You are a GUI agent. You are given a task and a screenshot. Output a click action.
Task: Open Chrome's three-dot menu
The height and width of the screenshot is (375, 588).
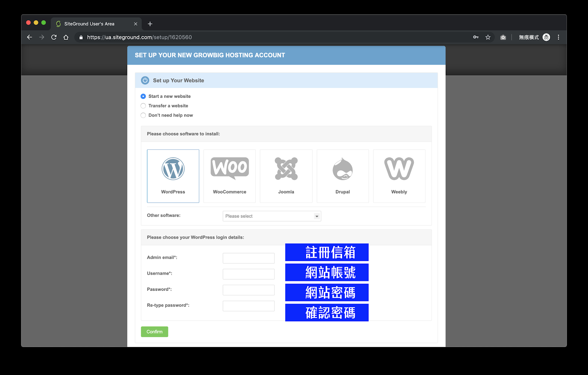click(558, 37)
